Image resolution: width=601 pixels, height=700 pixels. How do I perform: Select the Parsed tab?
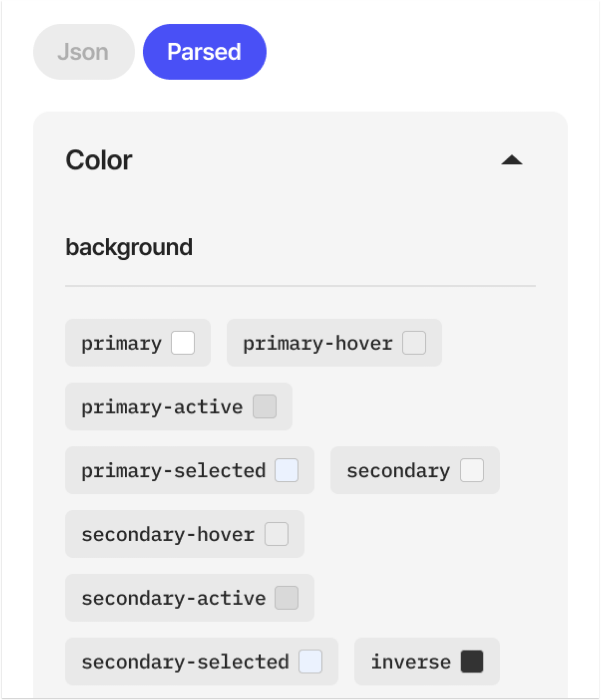205,52
